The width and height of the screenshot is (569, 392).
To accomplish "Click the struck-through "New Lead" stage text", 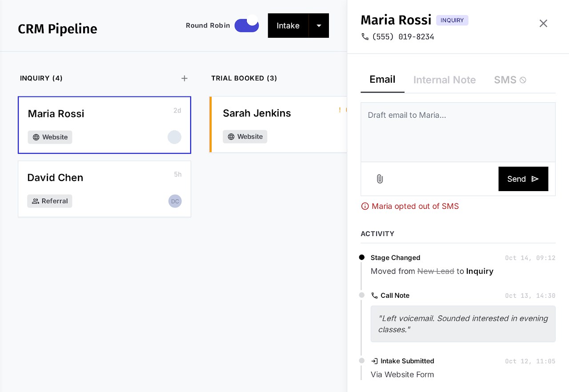I will (436, 271).
